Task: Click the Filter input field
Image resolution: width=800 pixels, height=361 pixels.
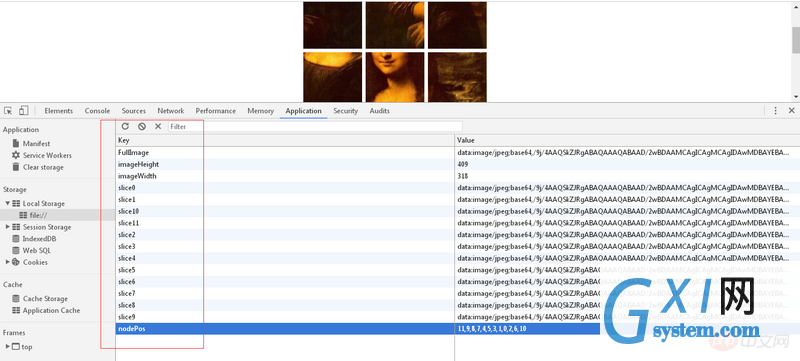Action: click(315, 126)
